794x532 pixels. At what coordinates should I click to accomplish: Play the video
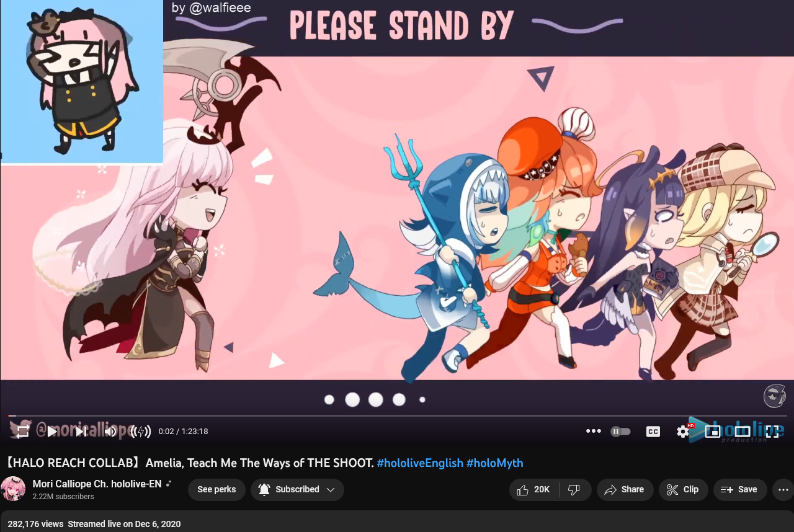click(x=52, y=431)
